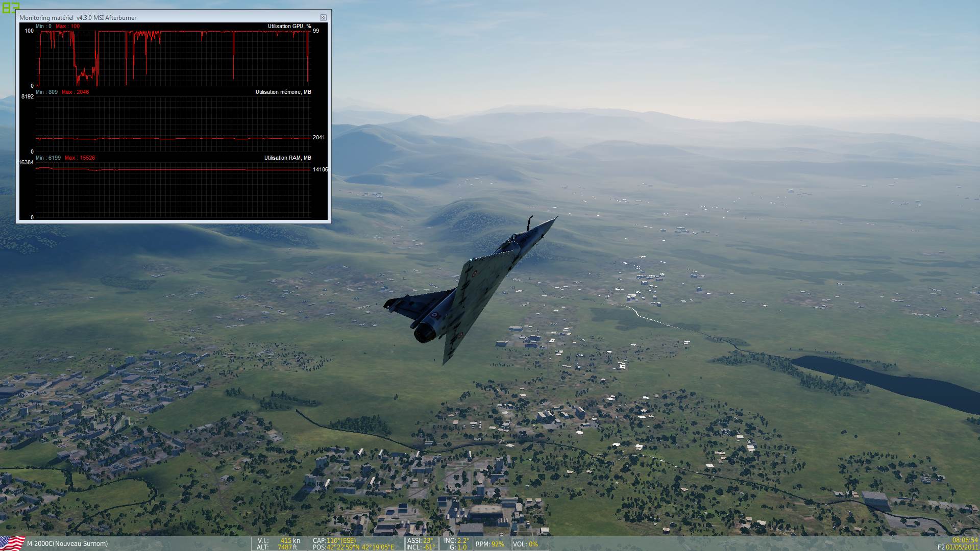Click the Utilisation RAM graph area
This screenshot has height=551, width=980.
(174, 190)
